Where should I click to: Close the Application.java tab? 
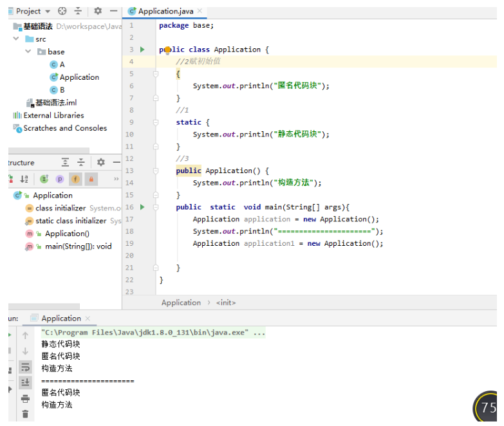[x=200, y=11]
